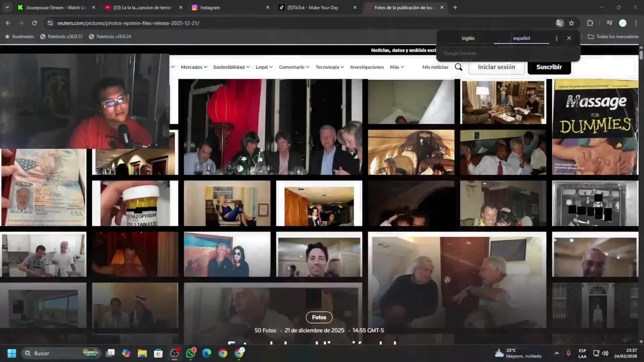
Task: Open Microsoft Edge from the taskbar
Action: click(207, 353)
